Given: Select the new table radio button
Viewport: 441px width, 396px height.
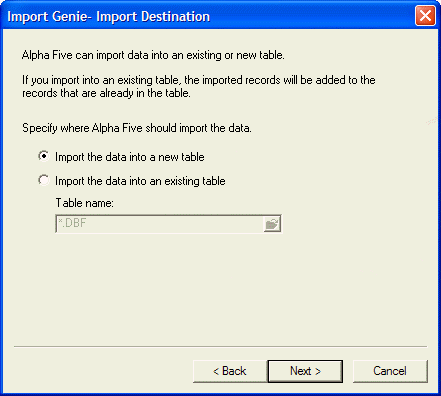Looking at the screenshot, I should [x=44, y=156].
